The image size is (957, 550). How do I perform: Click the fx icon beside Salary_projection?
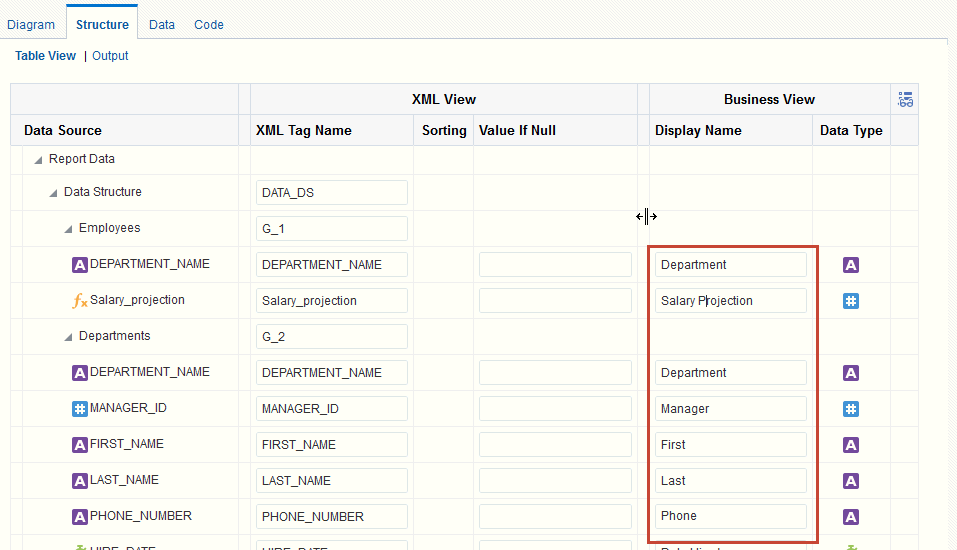tap(80, 300)
